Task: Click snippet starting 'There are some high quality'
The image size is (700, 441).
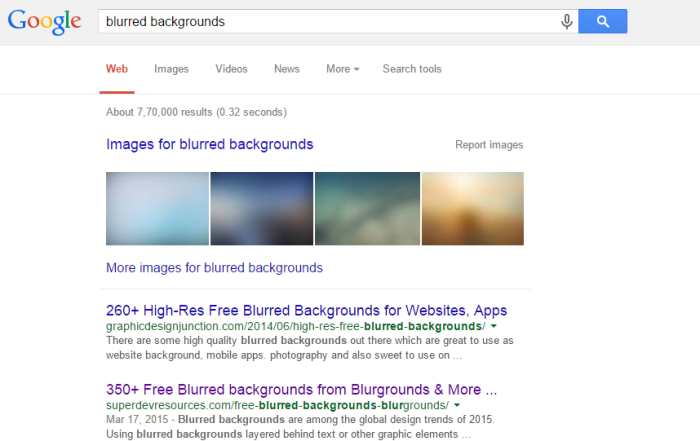Action: click(309, 348)
